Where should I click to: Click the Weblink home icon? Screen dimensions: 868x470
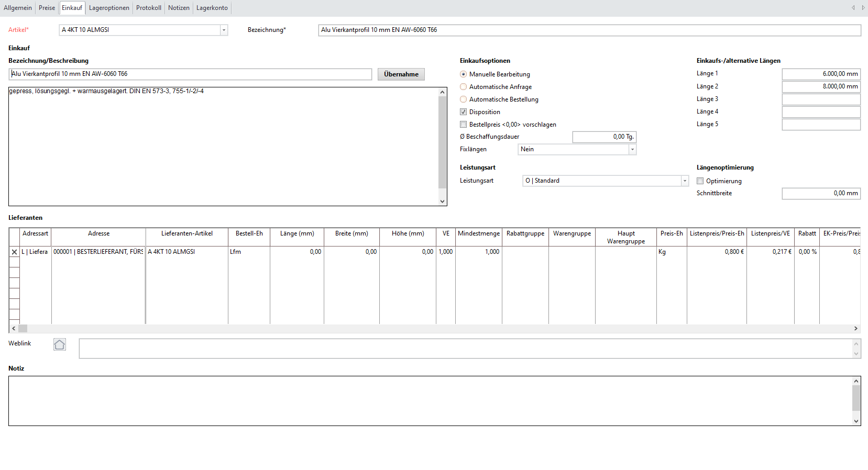pyautogui.click(x=60, y=344)
